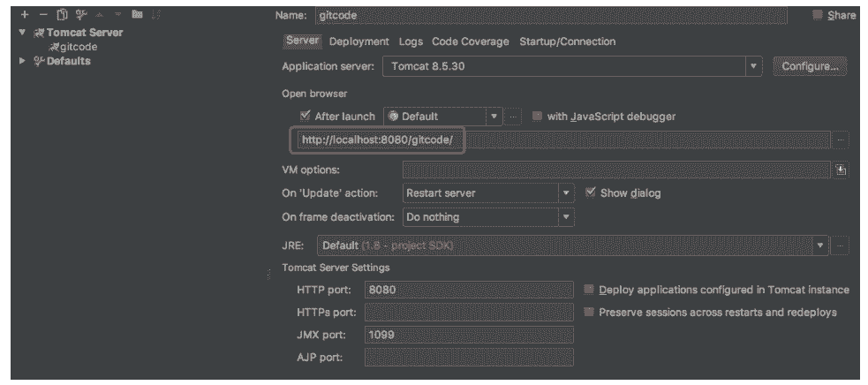Click the ellipsis button next to browser dropdown
Screen dimensions: 868x385
514,117
